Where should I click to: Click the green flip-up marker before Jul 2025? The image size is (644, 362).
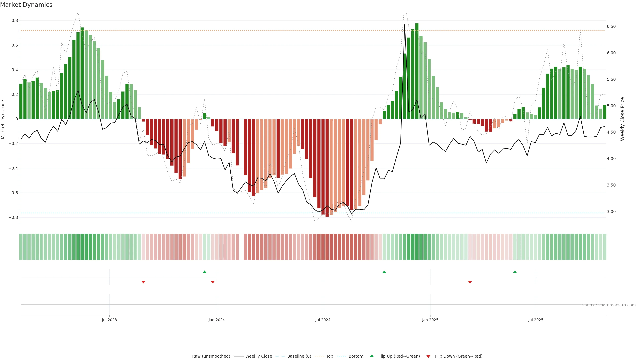pos(515,272)
